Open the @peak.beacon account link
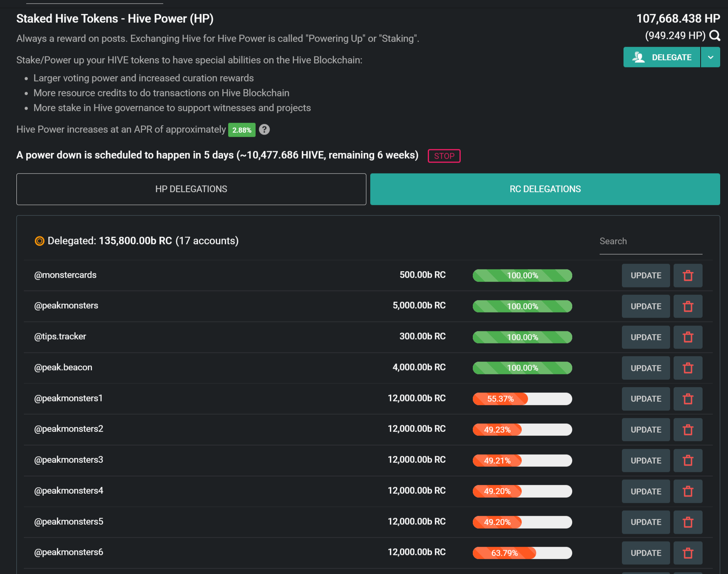728x574 pixels. (63, 367)
